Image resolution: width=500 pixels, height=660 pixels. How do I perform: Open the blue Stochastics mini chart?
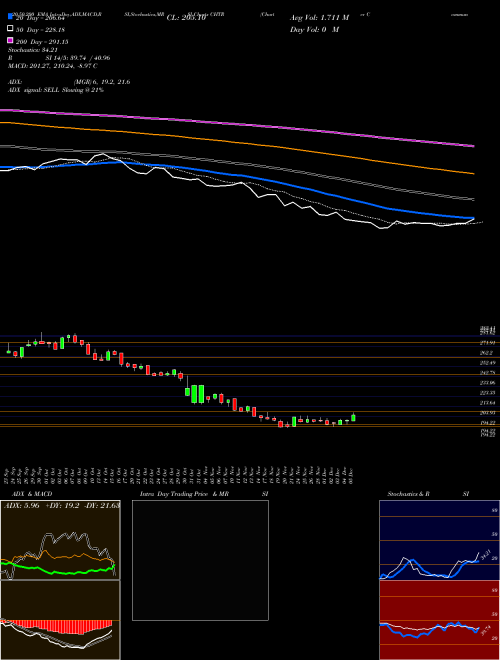tap(439, 540)
